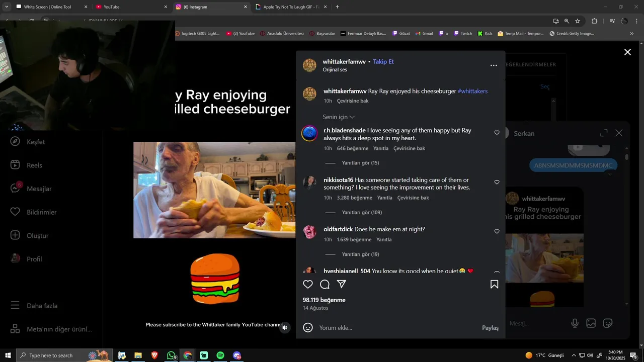Open the three-dot post options menu

(x=494, y=65)
